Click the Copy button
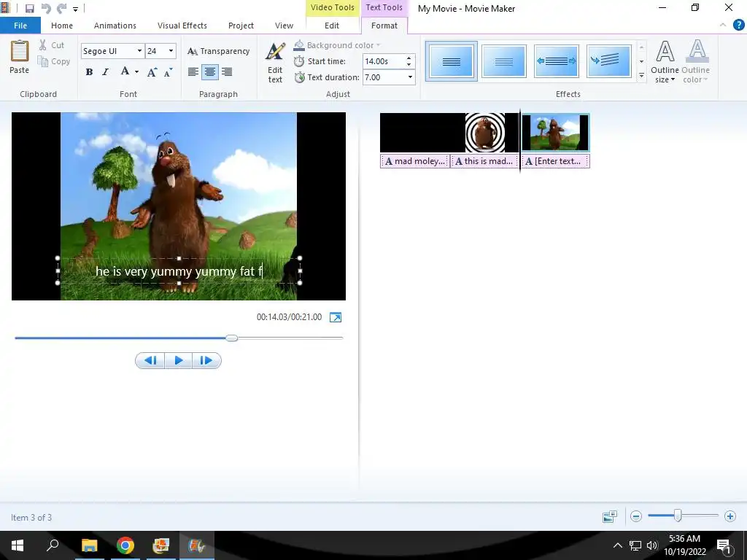Image resolution: width=747 pixels, height=560 pixels. [x=54, y=61]
